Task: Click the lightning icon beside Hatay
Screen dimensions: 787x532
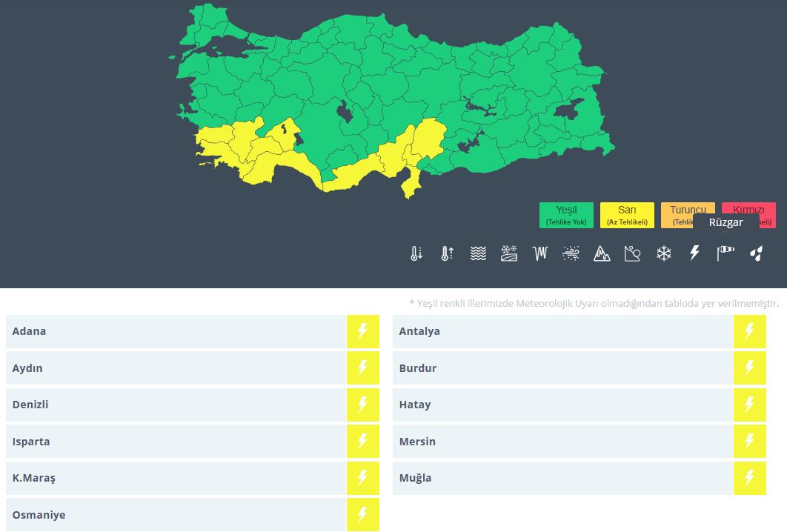Action: click(x=749, y=405)
